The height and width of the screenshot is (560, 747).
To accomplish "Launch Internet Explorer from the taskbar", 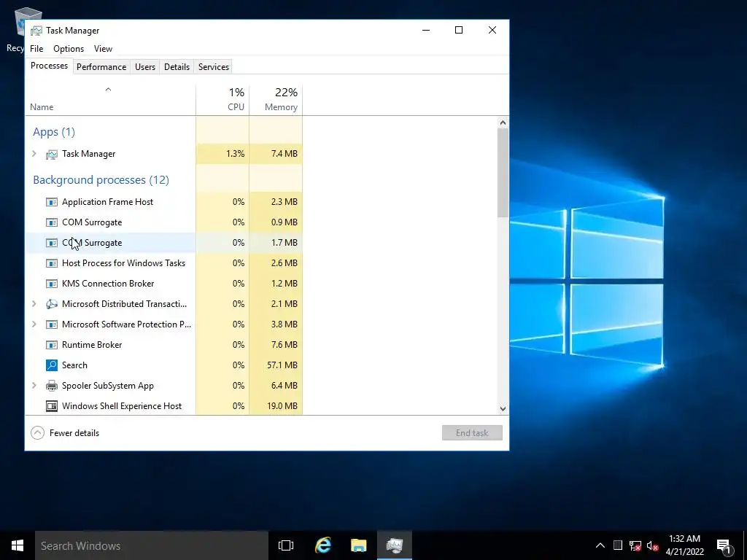I will (x=323, y=545).
